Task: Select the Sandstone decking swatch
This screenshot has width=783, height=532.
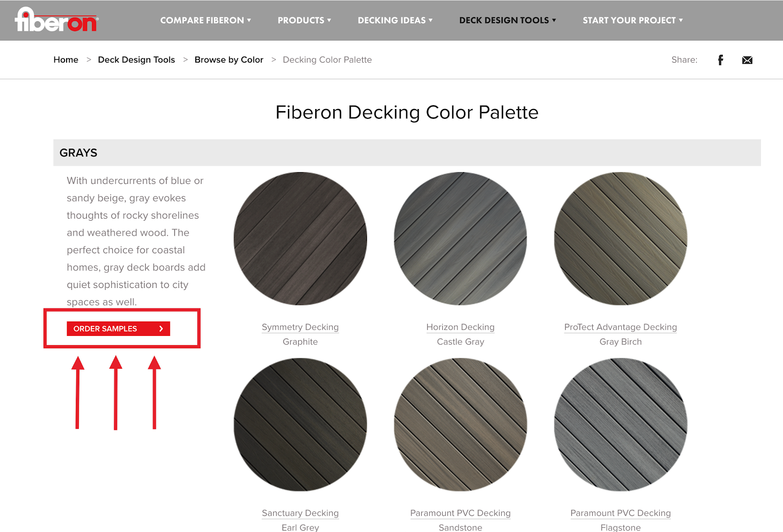Action: pyautogui.click(x=461, y=424)
